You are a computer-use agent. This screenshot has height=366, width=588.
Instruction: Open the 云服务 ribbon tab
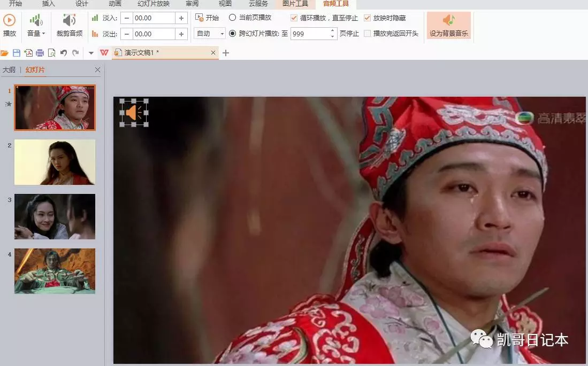point(258,4)
